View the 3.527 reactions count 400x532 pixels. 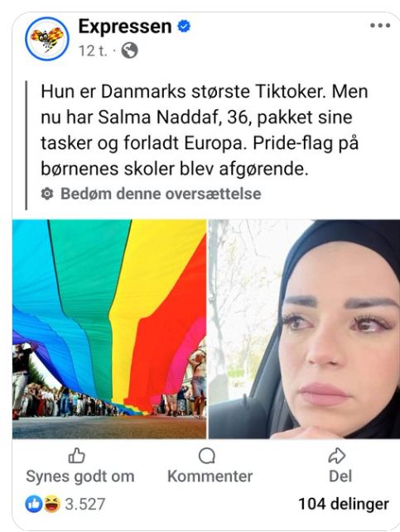click(x=85, y=504)
